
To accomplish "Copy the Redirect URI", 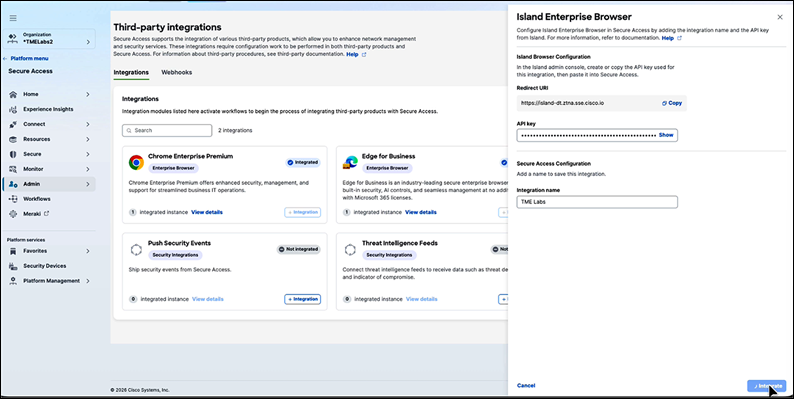I will click(x=672, y=103).
